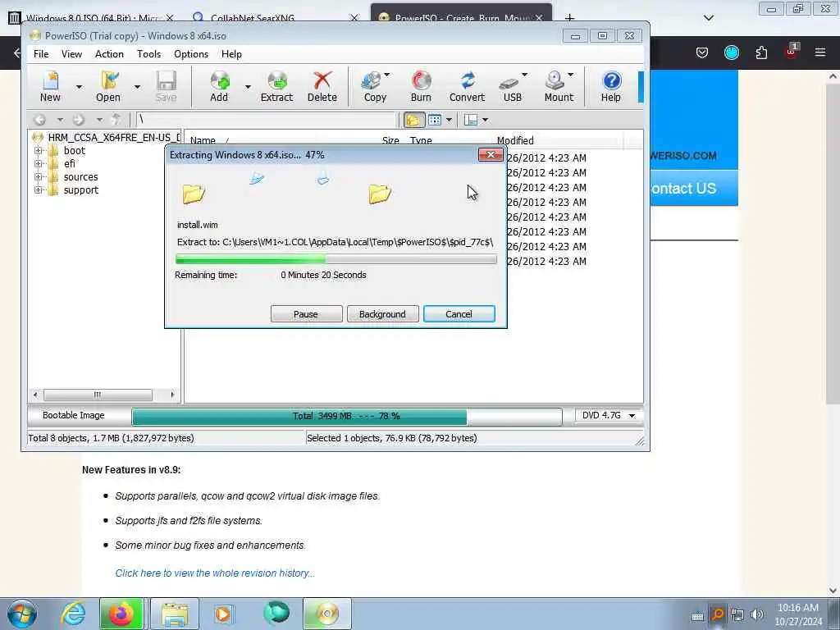This screenshot has width=840, height=630.
Task: Open Internet Explorer from taskbar
Action: [73, 614]
